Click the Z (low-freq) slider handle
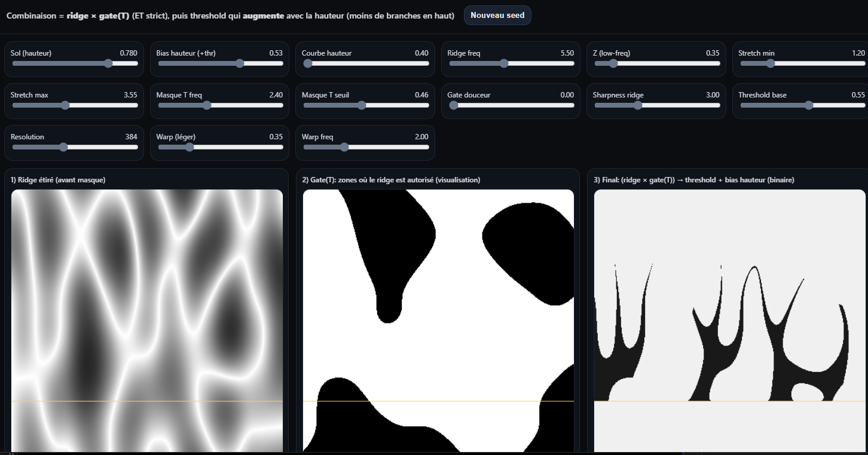This screenshot has height=455, width=868. tap(613, 63)
